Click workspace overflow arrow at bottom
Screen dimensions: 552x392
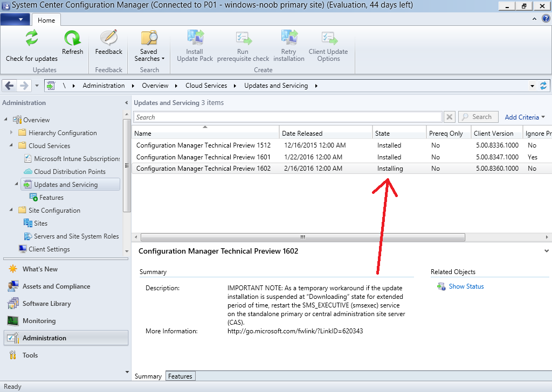pos(127,372)
